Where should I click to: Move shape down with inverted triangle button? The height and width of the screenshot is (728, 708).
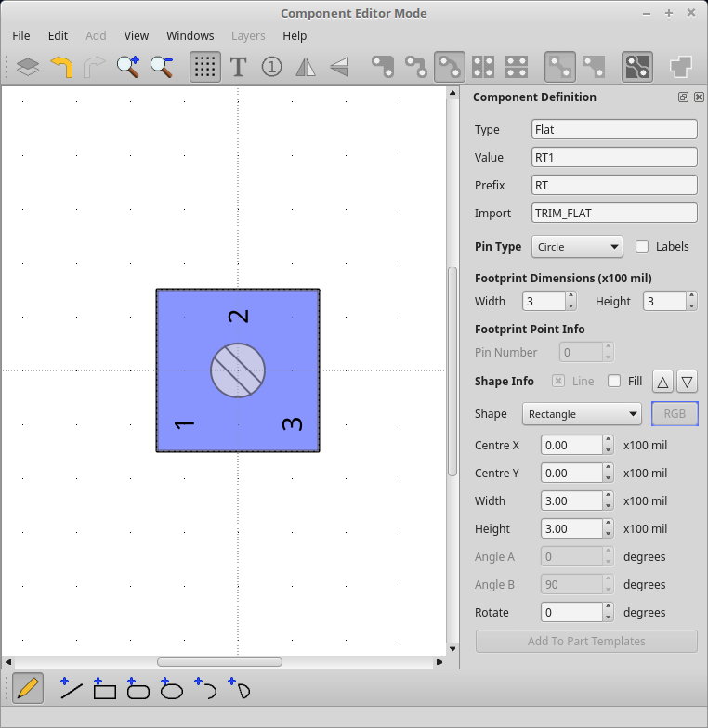tap(688, 383)
